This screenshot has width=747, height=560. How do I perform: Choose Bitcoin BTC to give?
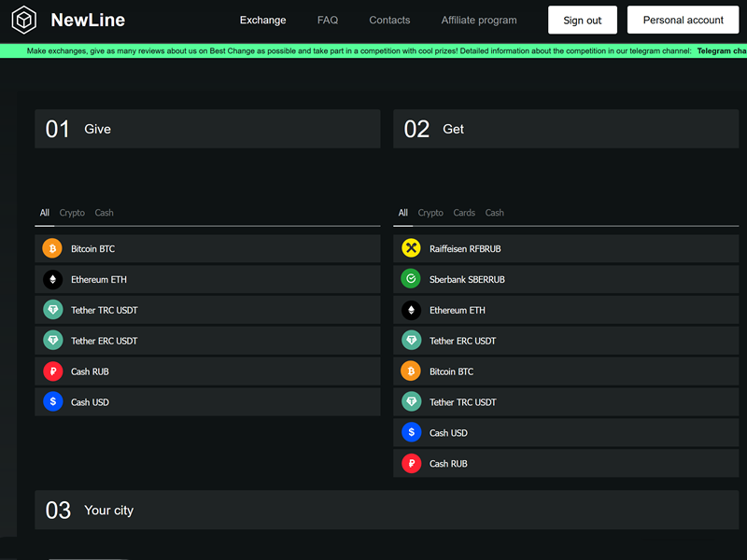(207, 248)
